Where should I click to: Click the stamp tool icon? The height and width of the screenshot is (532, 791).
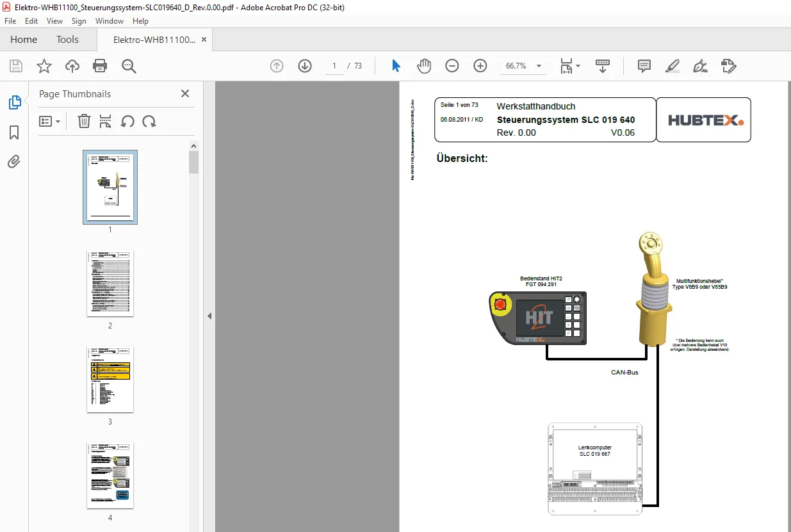coord(728,66)
